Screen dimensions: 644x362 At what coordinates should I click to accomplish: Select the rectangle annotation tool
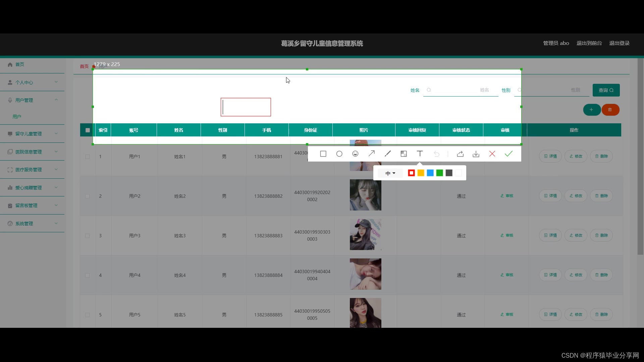tap(323, 154)
